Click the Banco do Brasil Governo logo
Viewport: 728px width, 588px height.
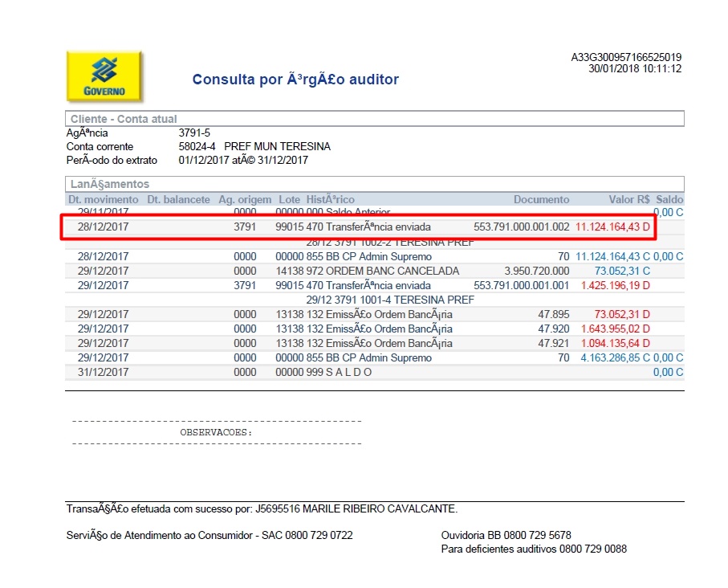pos(104,76)
